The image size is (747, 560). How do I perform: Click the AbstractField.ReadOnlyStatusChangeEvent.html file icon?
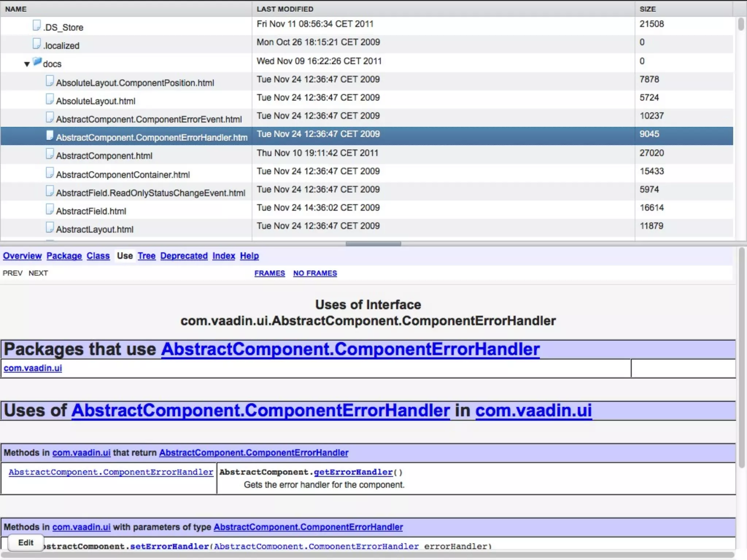pos(50,191)
